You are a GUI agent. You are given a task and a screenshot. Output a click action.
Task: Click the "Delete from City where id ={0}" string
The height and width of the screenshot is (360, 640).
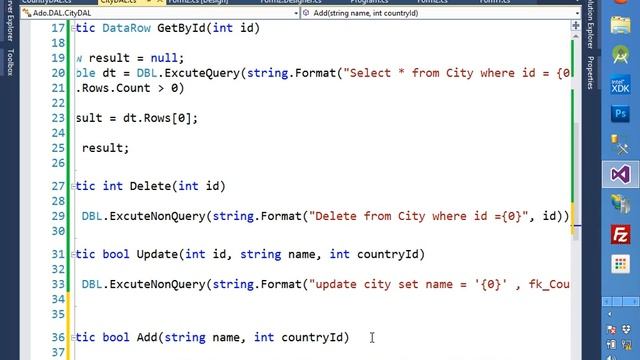pyautogui.click(x=418, y=216)
